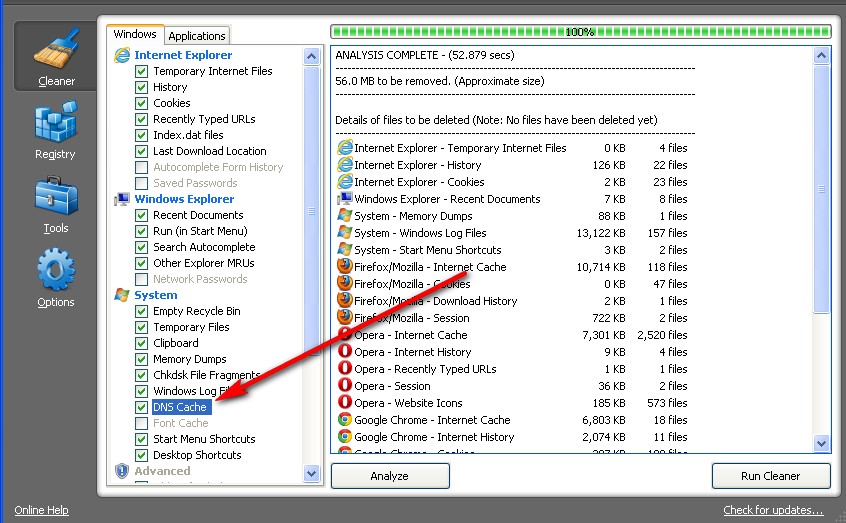Select the Start Menu Shortcuts option label
The image size is (846, 523).
coord(204,439)
